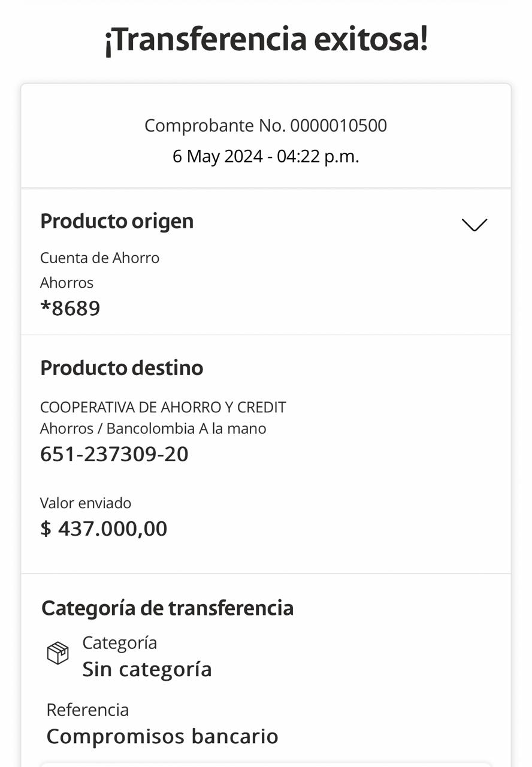Select destination account 651-237309-20
Image resolution: width=532 pixels, height=767 pixels.
click(x=114, y=454)
